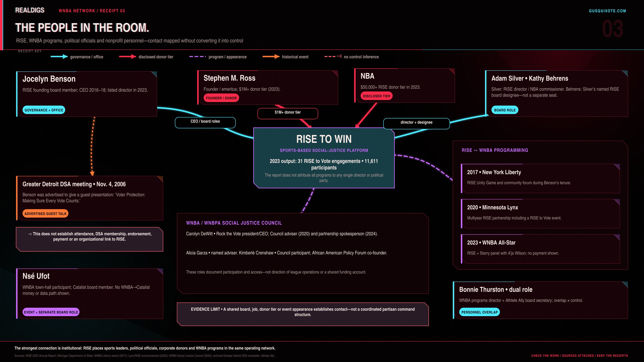Select the 'WNBA NETWORK / RECEIPT 03' header label
Screen dimensions: 644x362
click(92, 11)
